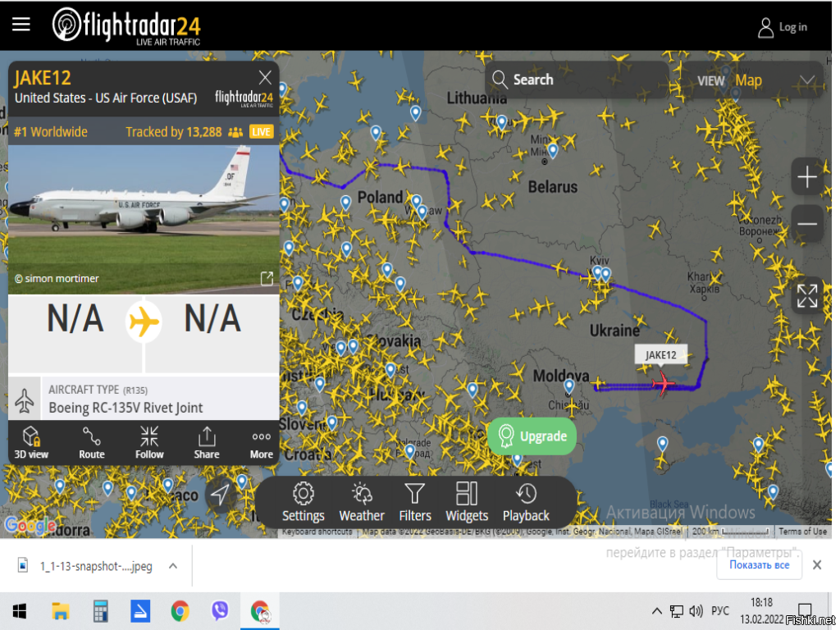Click the green Upgrade button
This screenshot has height=630, width=840.
click(x=532, y=436)
